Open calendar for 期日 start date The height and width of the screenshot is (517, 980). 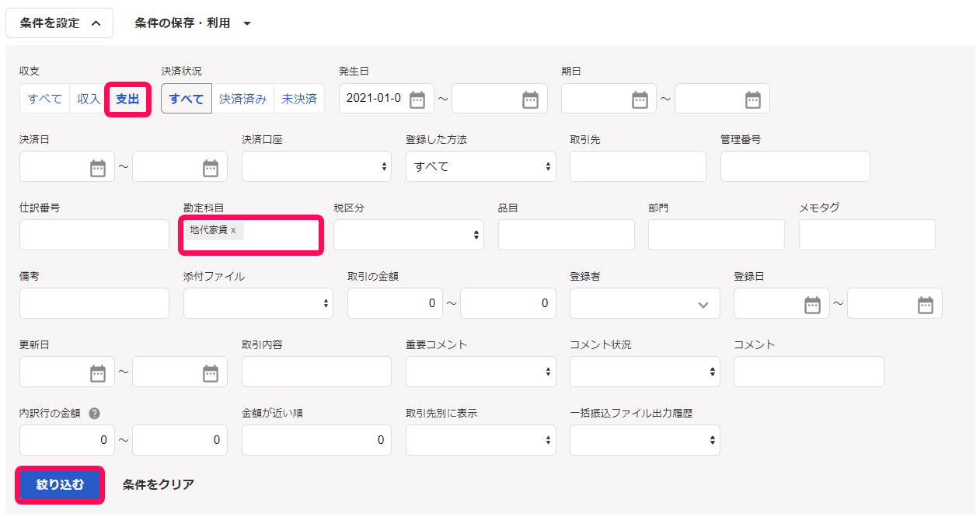click(x=640, y=99)
